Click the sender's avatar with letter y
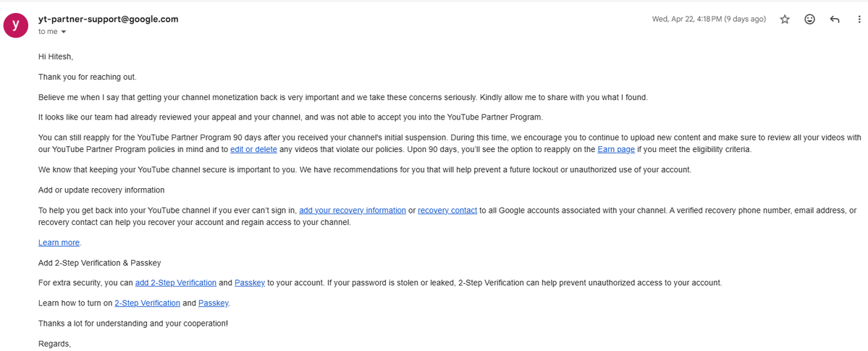The width and height of the screenshot is (868, 351). (16, 25)
